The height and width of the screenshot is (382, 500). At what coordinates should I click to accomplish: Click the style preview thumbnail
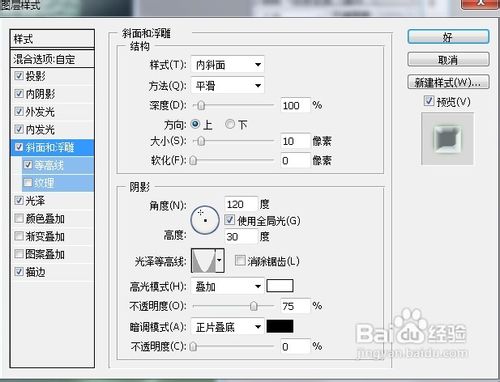447,138
